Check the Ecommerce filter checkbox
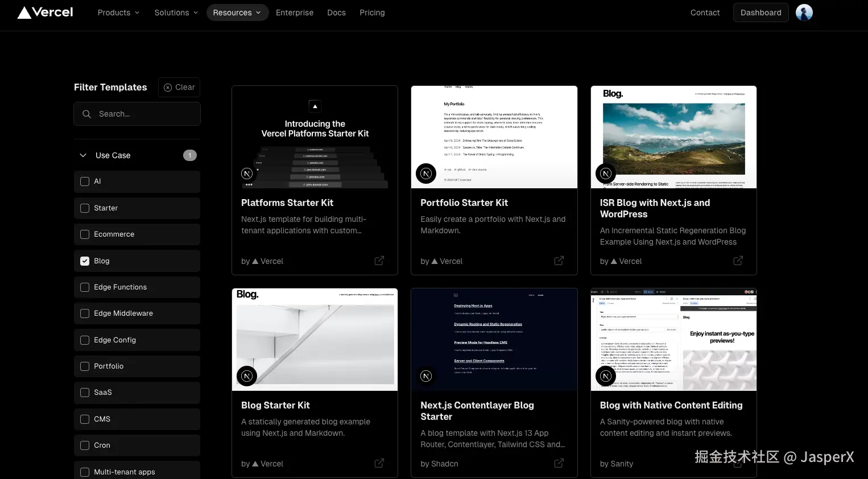This screenshot has height=479, width=868. tap(85, 234)
